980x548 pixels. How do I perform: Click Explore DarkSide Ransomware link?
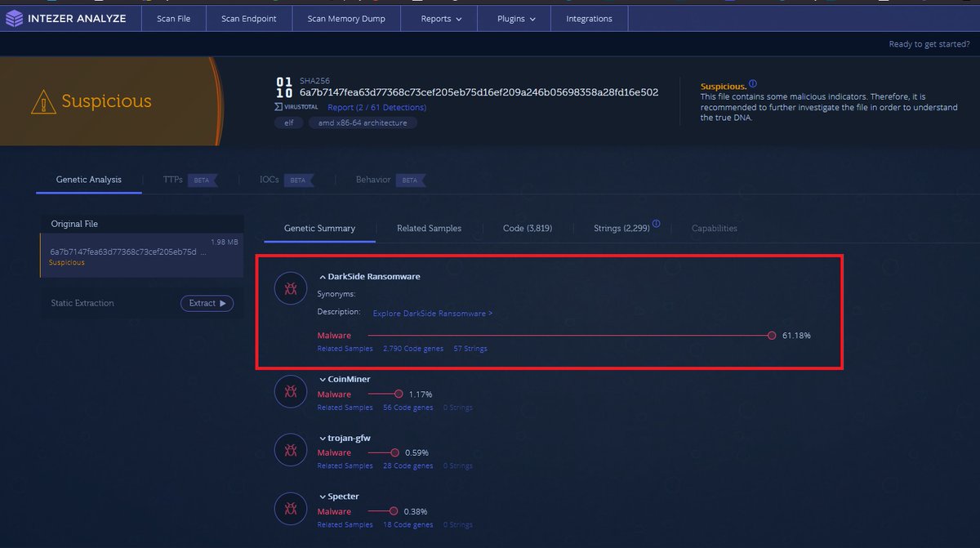[x=433, y=314]
